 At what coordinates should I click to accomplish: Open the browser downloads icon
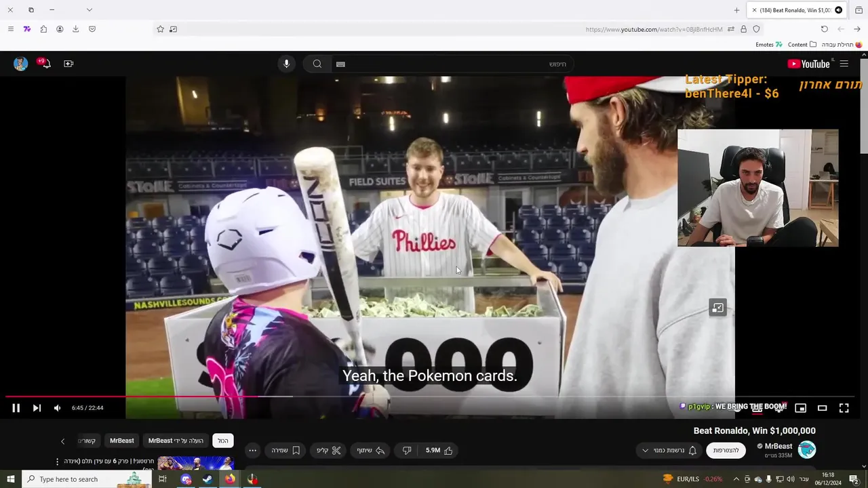(75, 29)
